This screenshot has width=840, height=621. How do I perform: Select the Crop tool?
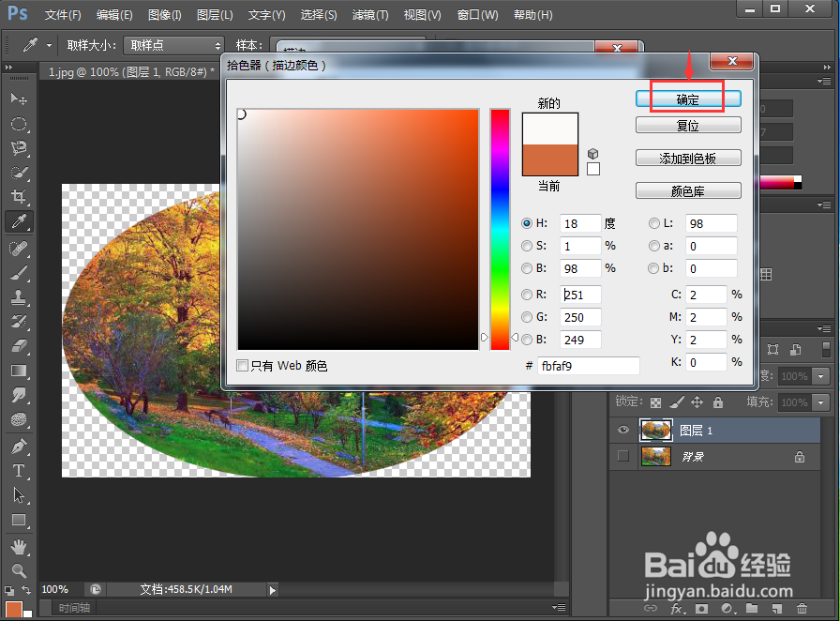pyautogui.click(x=19, y=197)
